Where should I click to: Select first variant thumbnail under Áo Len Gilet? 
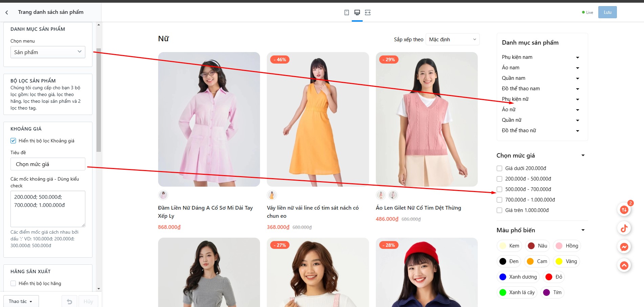381,195
